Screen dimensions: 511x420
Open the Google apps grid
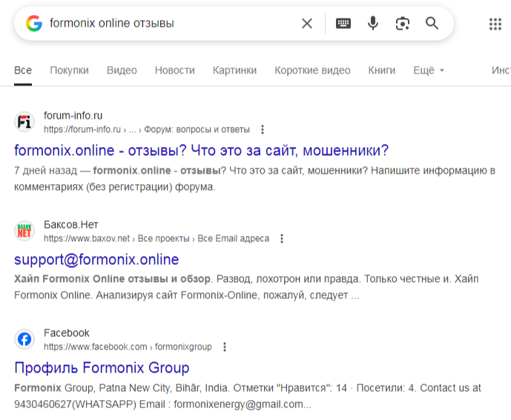coord(495,24)
